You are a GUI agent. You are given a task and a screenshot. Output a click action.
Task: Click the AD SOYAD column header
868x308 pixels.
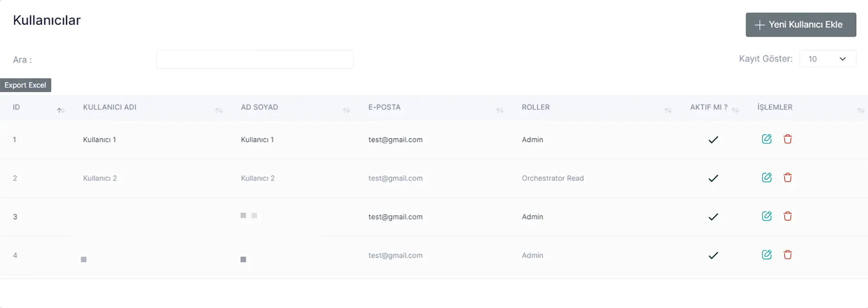point(259,107)
